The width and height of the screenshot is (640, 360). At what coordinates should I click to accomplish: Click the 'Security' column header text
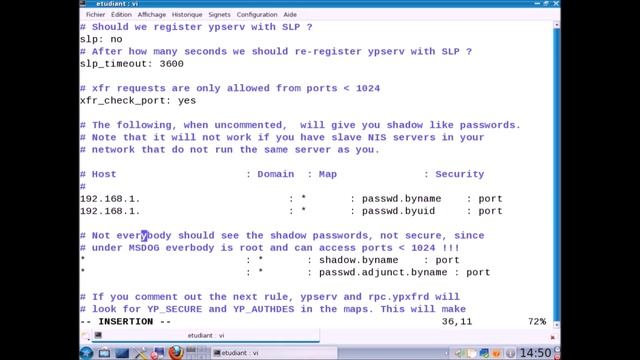[460, 174]
